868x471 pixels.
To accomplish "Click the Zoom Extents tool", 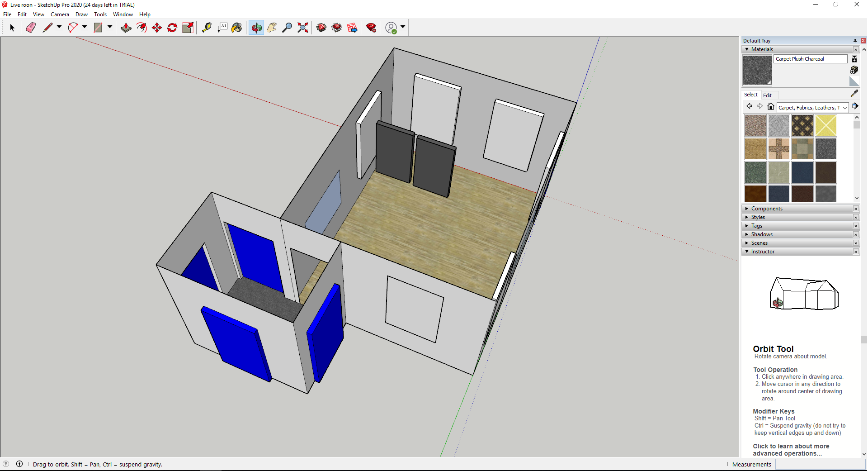I will click(303, 28).
